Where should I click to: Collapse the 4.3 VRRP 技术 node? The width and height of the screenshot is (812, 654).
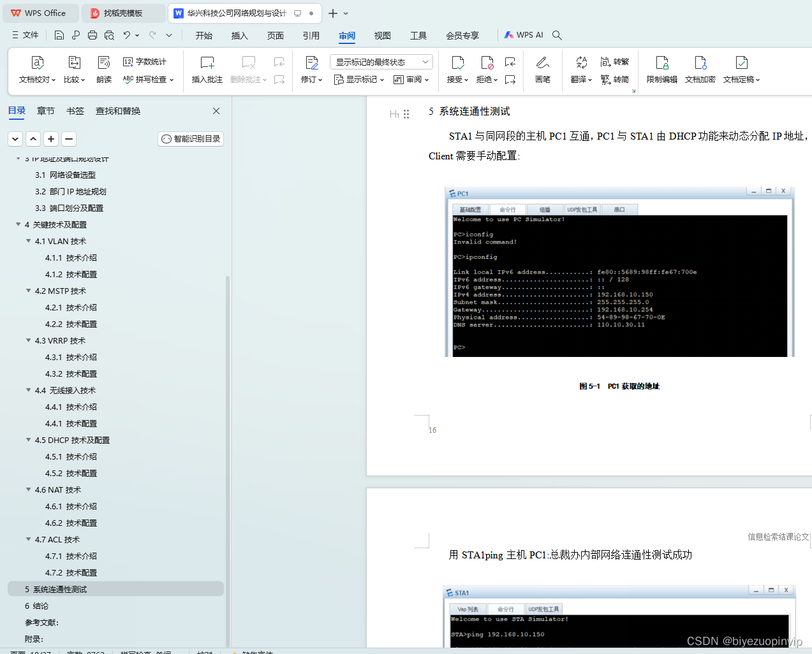pyautogui.click(x=28, y=340)
